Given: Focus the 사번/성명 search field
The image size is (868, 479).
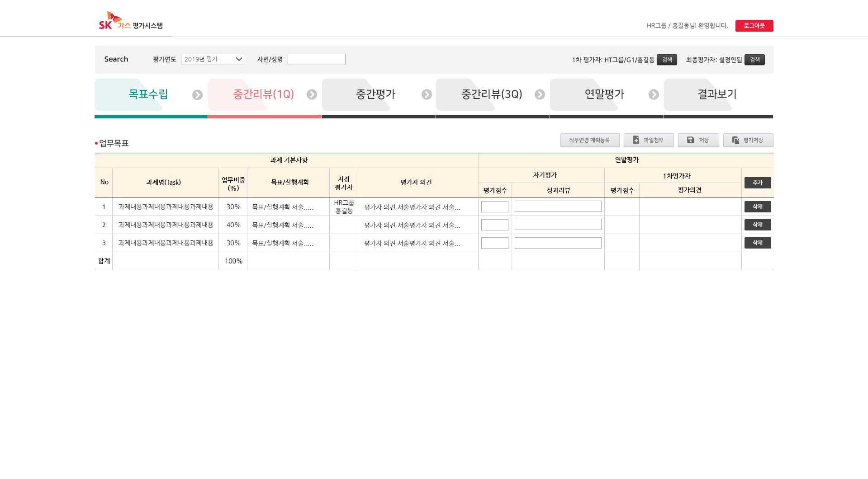Looking at the screenshot, I should (316, 59).
